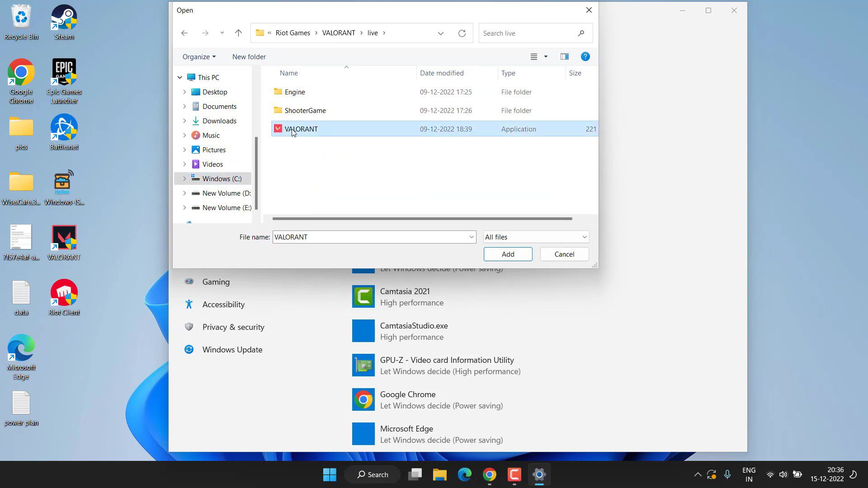Open recent locations dropdown arrow
This screenshot has width=868, height=488.
tap(222, 33)
